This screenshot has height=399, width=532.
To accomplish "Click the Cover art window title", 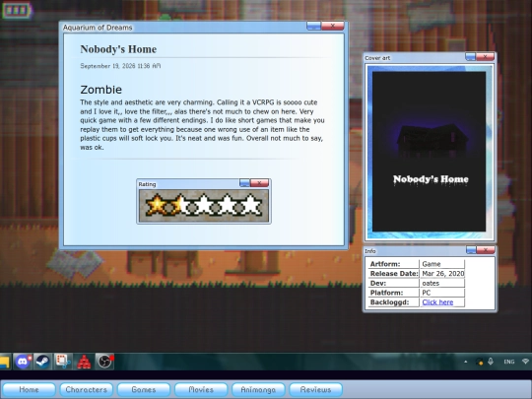I will 377,58.
